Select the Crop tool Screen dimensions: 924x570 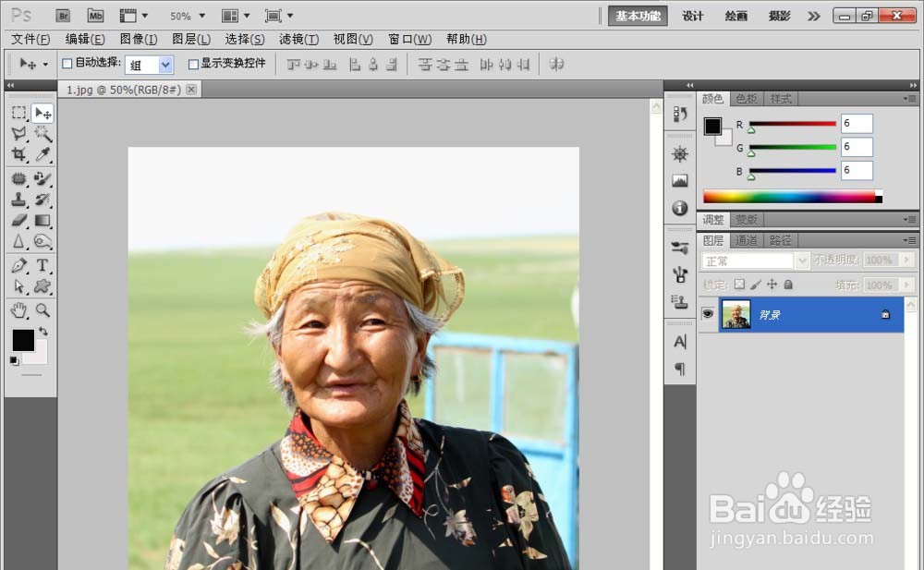click(x=18, y=154)
